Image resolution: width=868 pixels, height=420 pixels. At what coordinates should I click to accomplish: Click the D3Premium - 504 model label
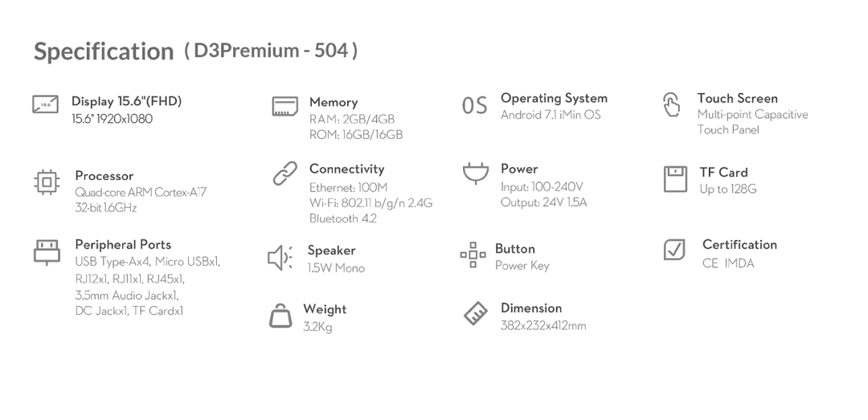point(272,51)
